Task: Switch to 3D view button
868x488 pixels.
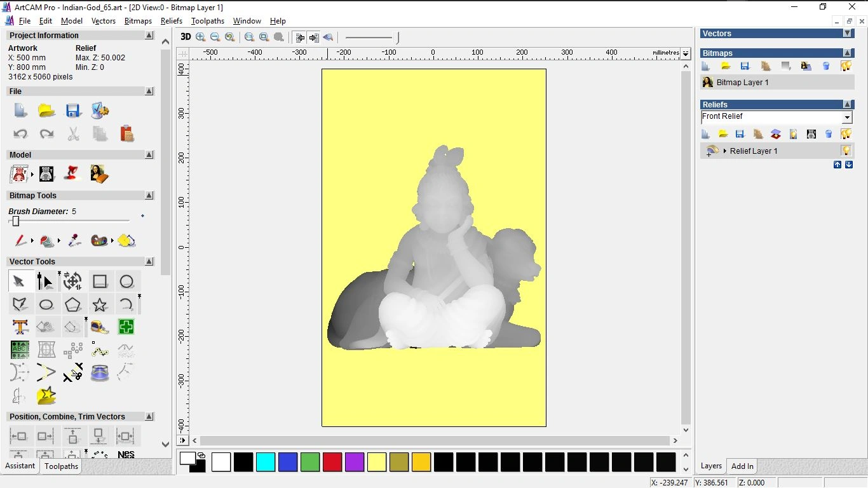Action: [186, 37]
